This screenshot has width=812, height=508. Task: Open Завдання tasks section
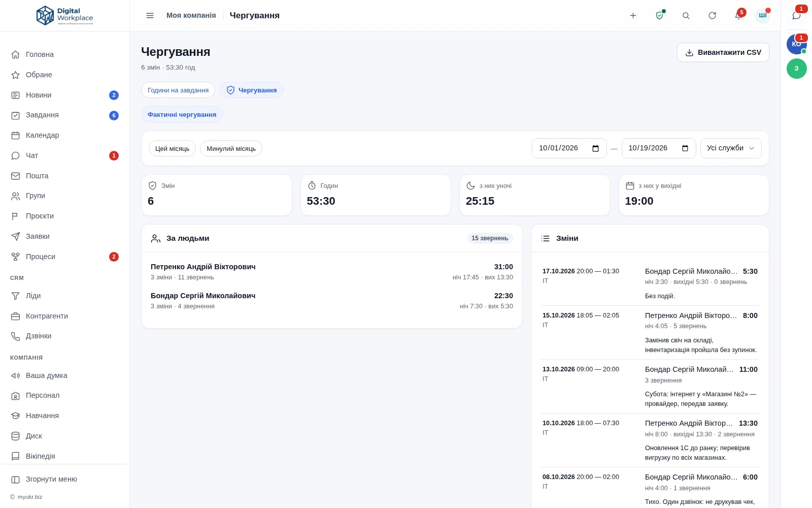click(64, 115)
